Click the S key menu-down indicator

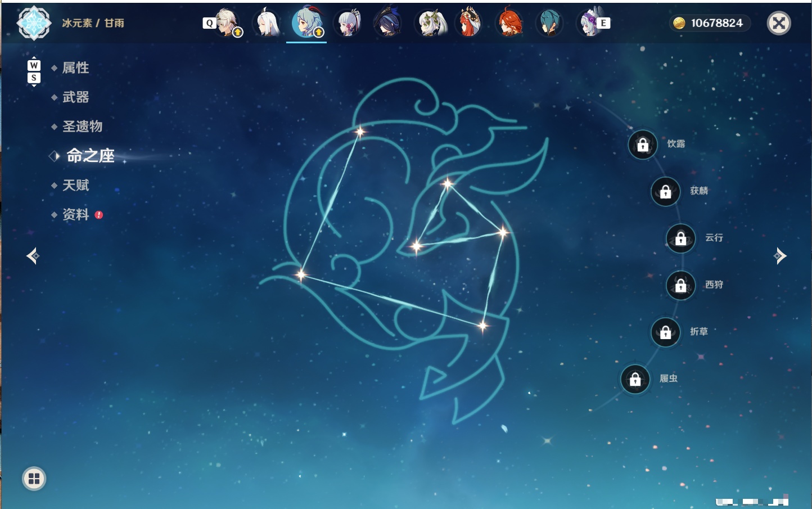pyautogui.click(x=34, y=78)
